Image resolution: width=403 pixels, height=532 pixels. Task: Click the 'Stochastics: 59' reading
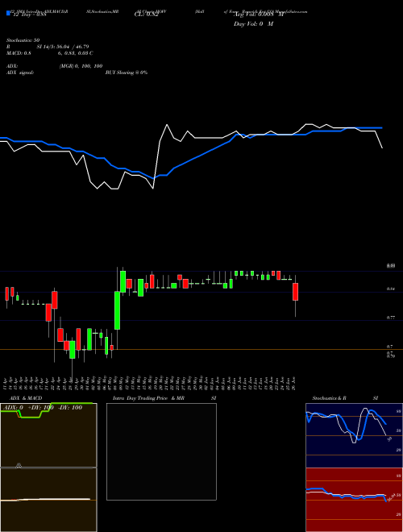(x=23, y=40)
